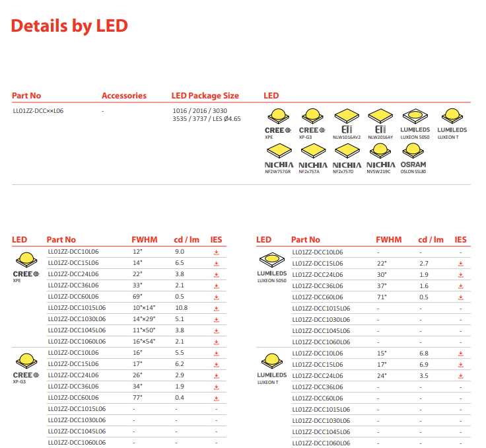Download IES file for CREE XPE LL01ZZ-DCC10L06
Screen dimensions: 486x448
(x=217, y=252)
